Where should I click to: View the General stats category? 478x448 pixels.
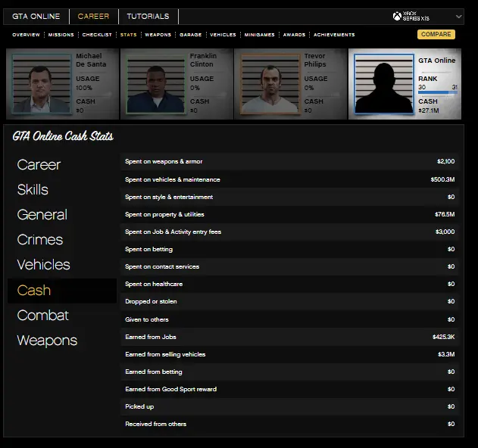pyautogui.click(x=42, y=215)
